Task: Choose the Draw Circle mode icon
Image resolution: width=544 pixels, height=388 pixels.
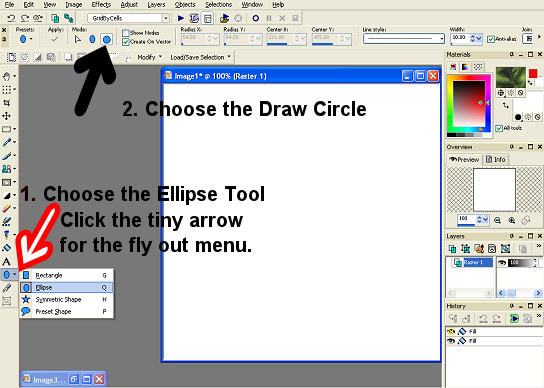Action: [107, 40]
